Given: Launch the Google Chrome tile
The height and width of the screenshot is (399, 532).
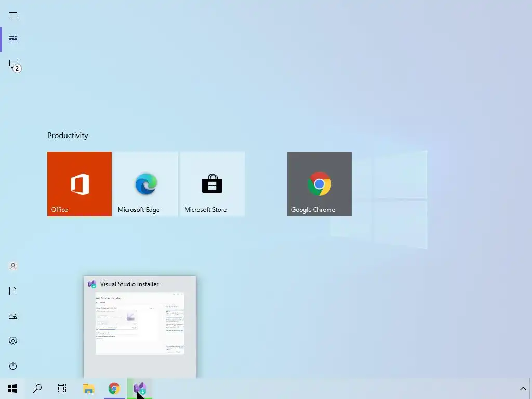Looking at the screenshot, I should pos(320,184).
